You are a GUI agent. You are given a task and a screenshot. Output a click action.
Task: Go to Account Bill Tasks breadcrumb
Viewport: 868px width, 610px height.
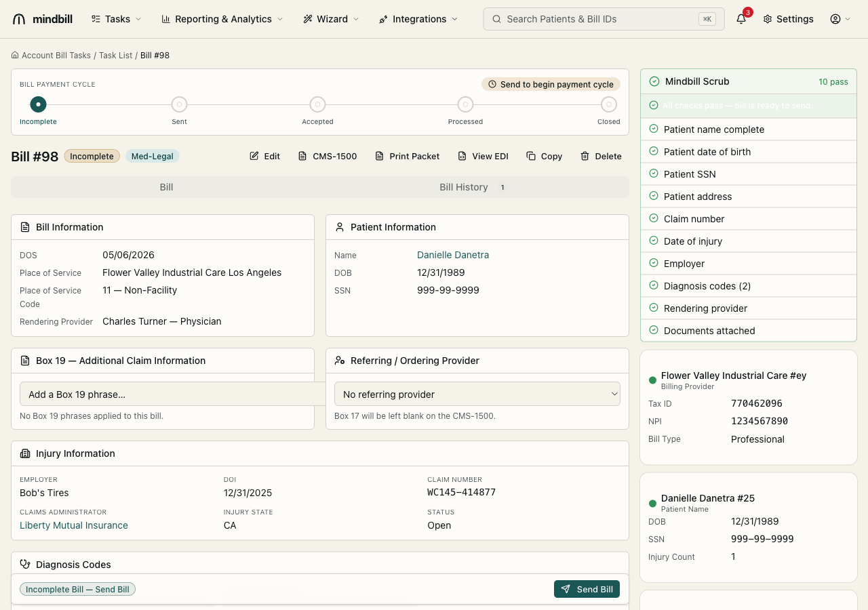click(x=56, y=55)
